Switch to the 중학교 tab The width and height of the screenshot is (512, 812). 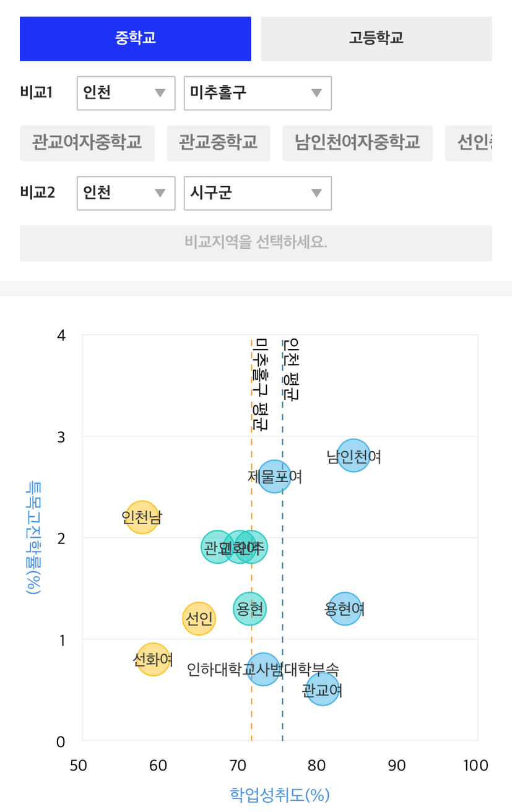click(x=135, y=38)
